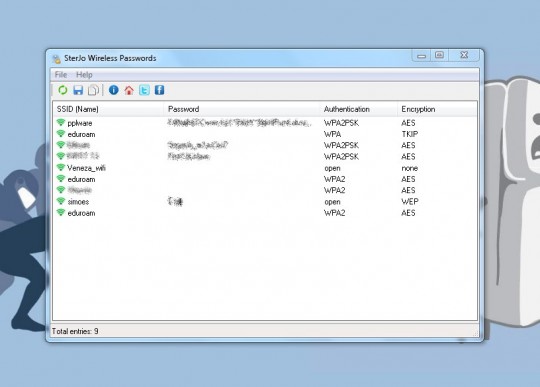Click WPA authentication cell for eduroam
This screenshot has height=387, width=540.
pyautogui.click(x=333, y=134)
